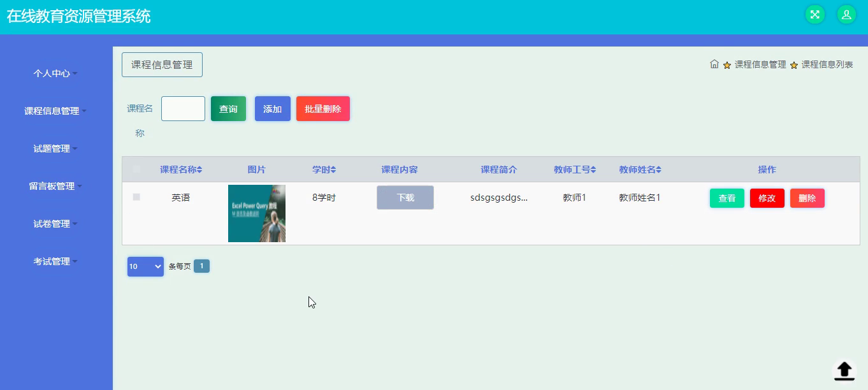The image size is (868, 390).
Task: Sort by 教师姓名 column arrows
Action: [x=659, y=170]
